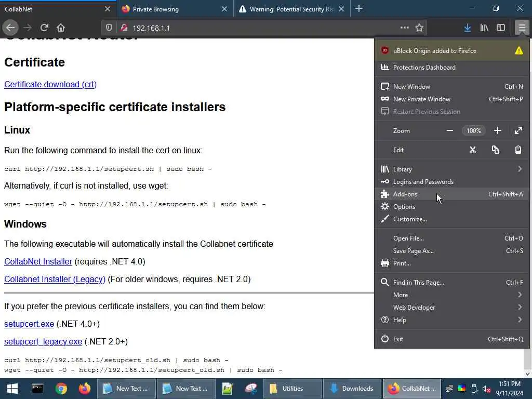532x399 pixels.
Task: Open Collabnet Installer (Legacy) link
Action: coord(55,279)
